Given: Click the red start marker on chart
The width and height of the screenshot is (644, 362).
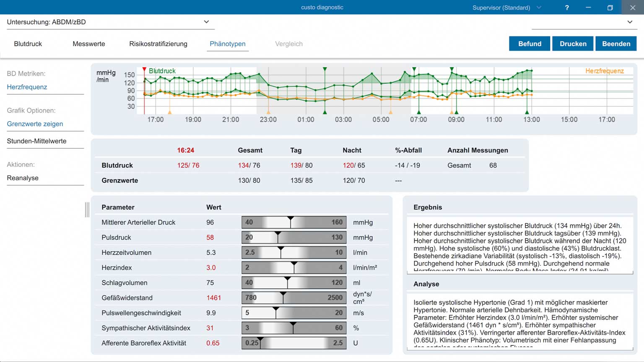Looking at the screenshot, I should (144, 69).
